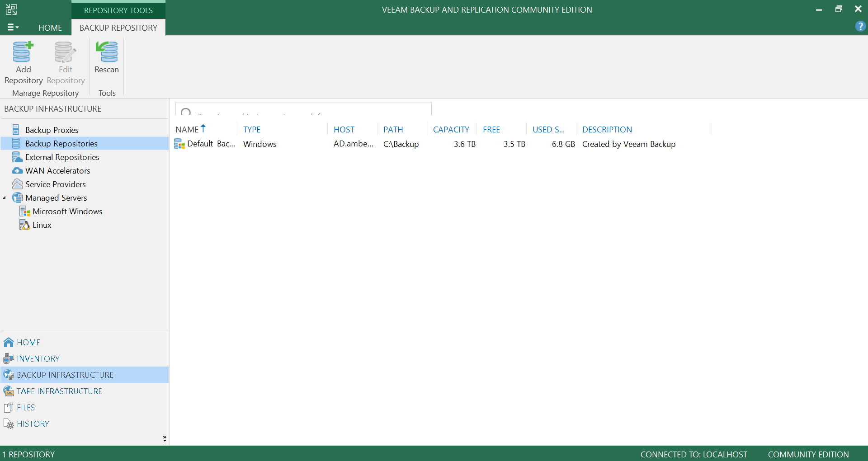The width and height of the screenshot is (868, 461).
Task: Click the HOME house icon in navigation
Action: coord(9,342)
